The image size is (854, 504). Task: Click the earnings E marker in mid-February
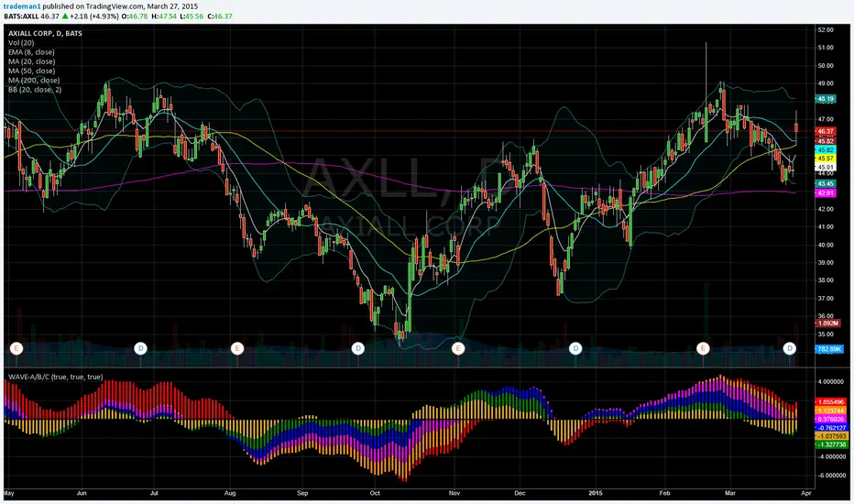(703, 348)
